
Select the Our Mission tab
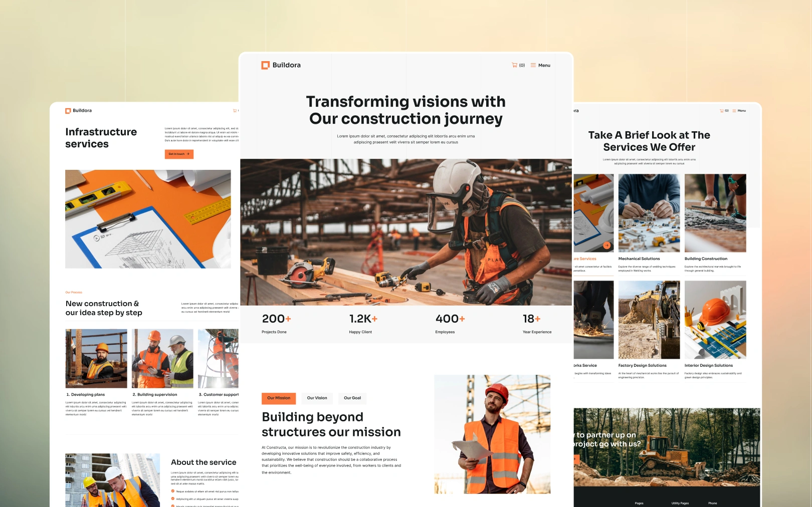pos(279,398)
